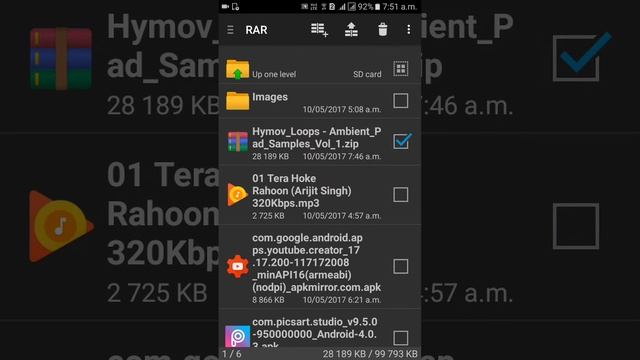Go up one level folder icon
The width and height of the screenshot is (640, 360).
coord(238,69)
